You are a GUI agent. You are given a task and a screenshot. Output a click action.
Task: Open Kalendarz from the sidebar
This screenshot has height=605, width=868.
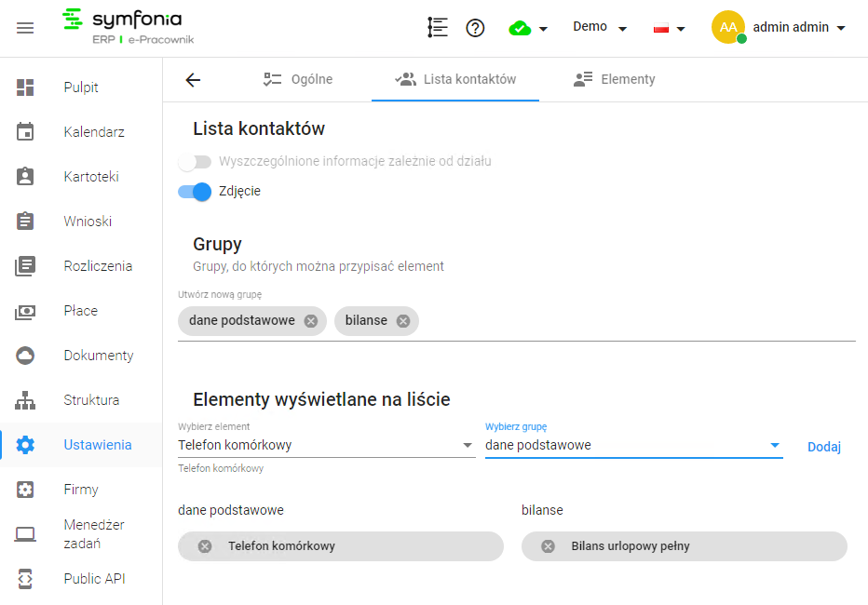[94, 131]
